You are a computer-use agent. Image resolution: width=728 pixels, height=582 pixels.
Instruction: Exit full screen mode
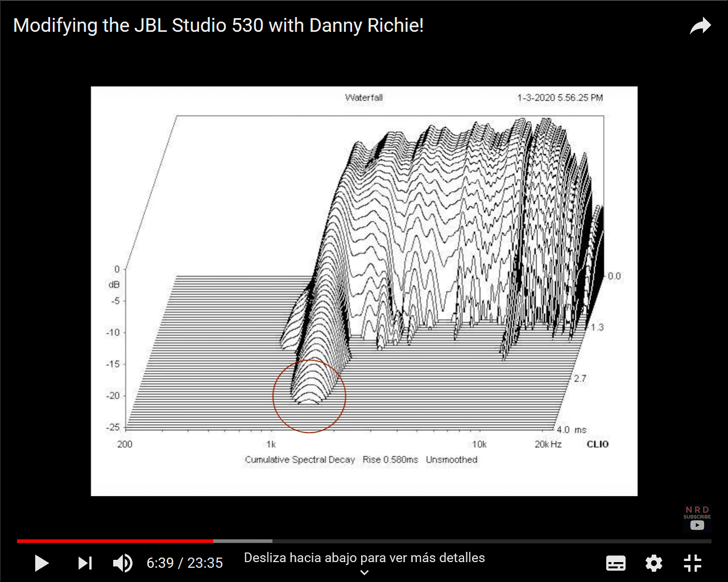coord(692,563)
